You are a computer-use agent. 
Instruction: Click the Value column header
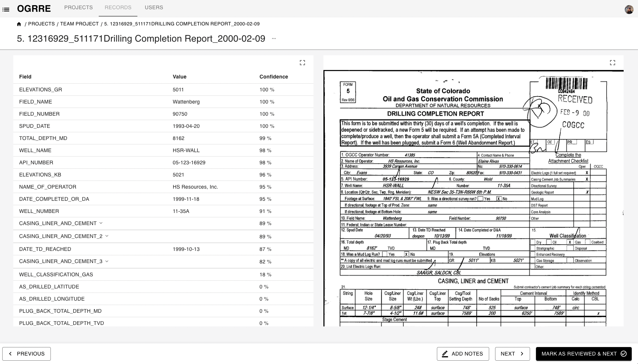179,77
